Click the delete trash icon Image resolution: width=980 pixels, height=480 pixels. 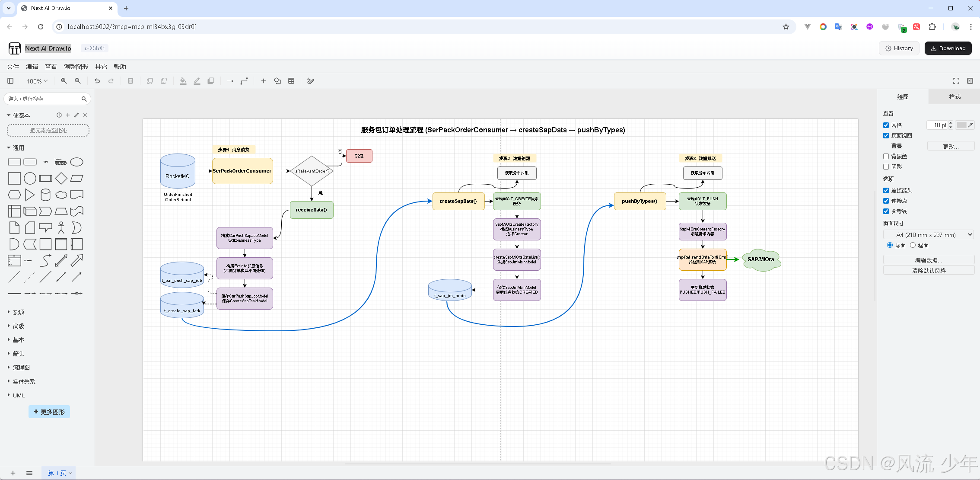click(x=130, y=81)
